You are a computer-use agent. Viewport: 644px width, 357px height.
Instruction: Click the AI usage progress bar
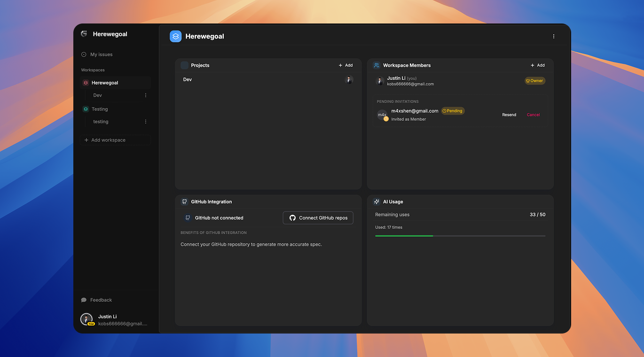(460, 236)
